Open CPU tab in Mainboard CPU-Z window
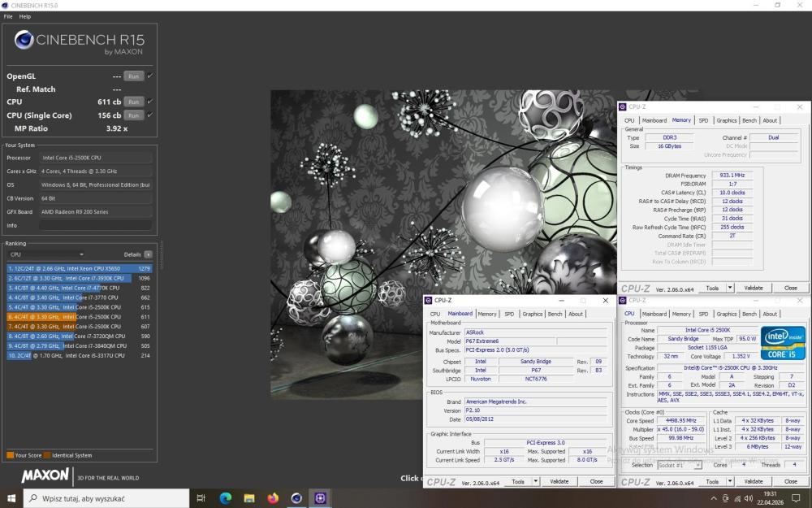 pyautogui.click(x=435, y=314)
